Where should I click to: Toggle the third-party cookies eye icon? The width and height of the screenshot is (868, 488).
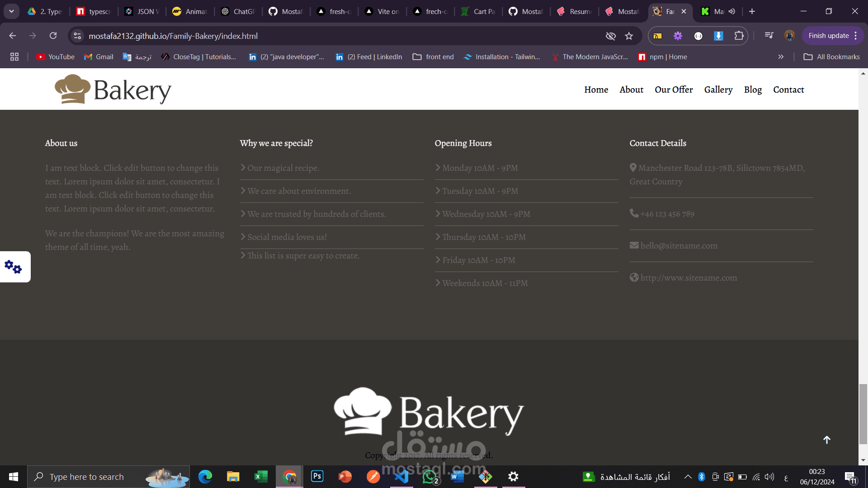[x=611, y=36]
